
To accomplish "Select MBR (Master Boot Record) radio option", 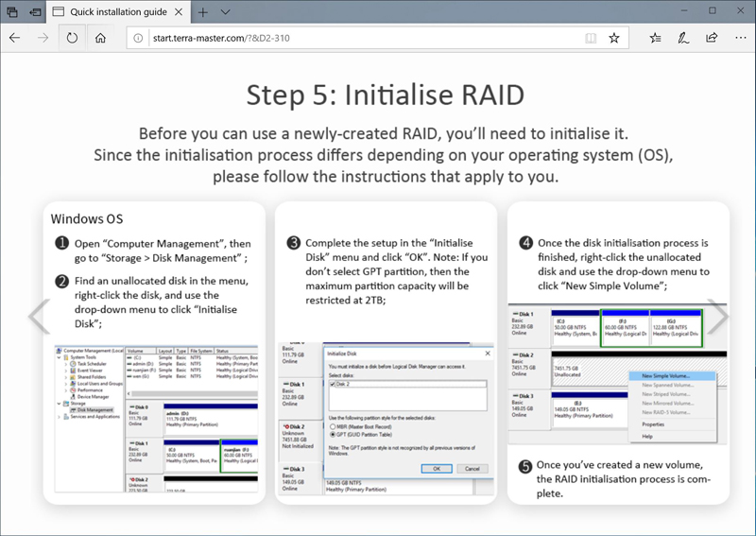I will pos(331,428).
